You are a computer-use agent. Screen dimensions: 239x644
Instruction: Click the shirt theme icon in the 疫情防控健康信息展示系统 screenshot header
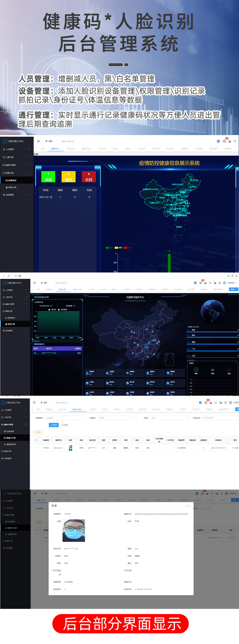click(x=235, y=141)
